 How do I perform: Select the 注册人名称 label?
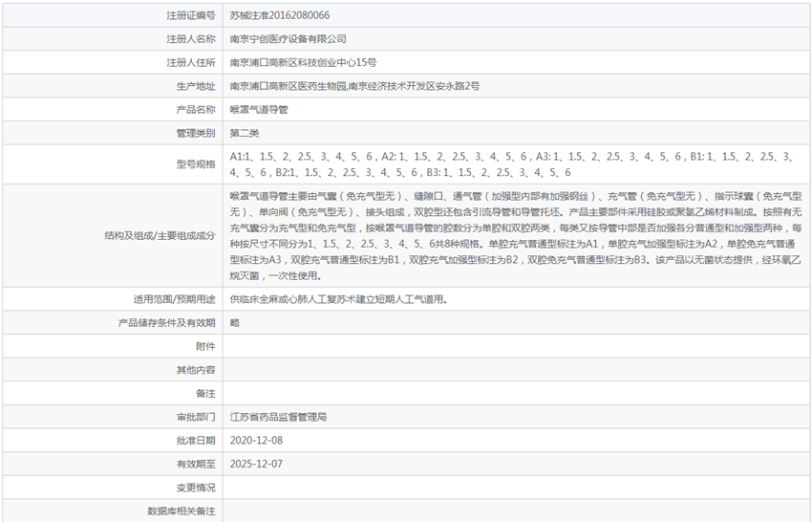coord(190,39)
